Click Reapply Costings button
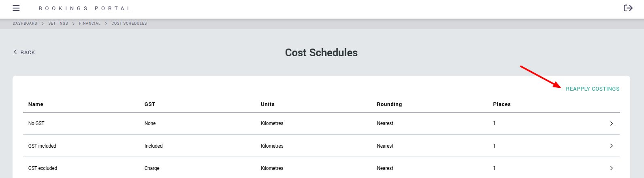 tap(592, 89)
